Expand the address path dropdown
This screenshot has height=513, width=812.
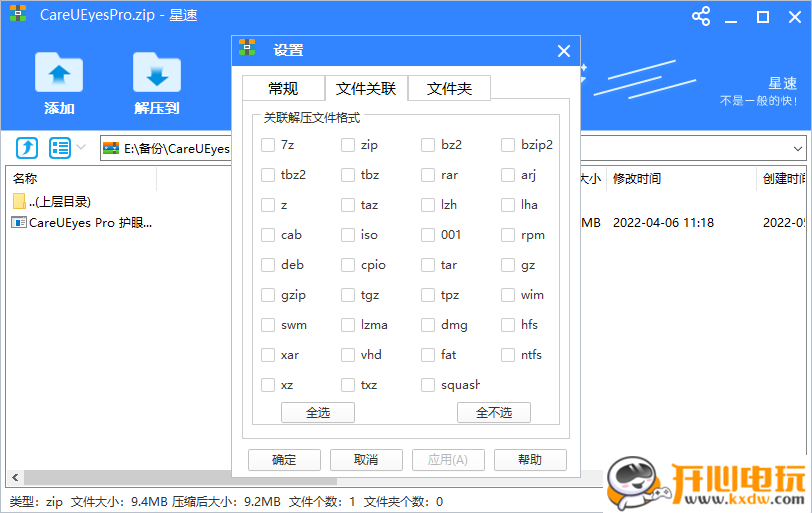tap(798, 149)
